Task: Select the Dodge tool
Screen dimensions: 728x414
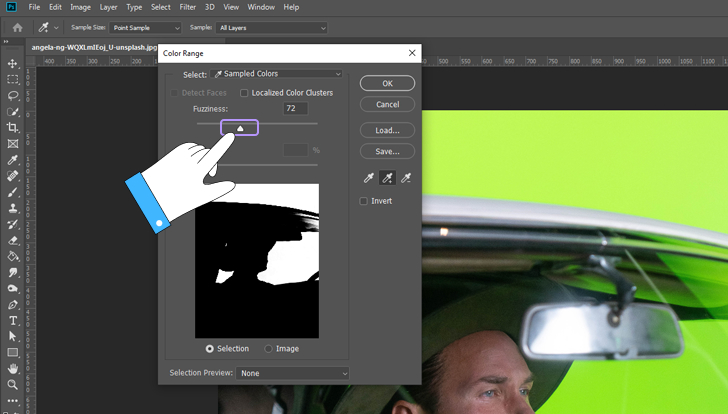Action: [x=13, y=289]
